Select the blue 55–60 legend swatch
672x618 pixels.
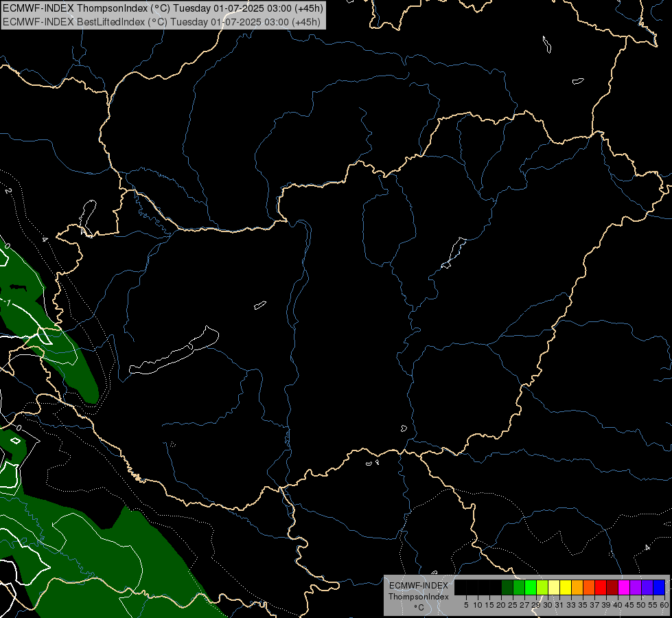point(659,587)
